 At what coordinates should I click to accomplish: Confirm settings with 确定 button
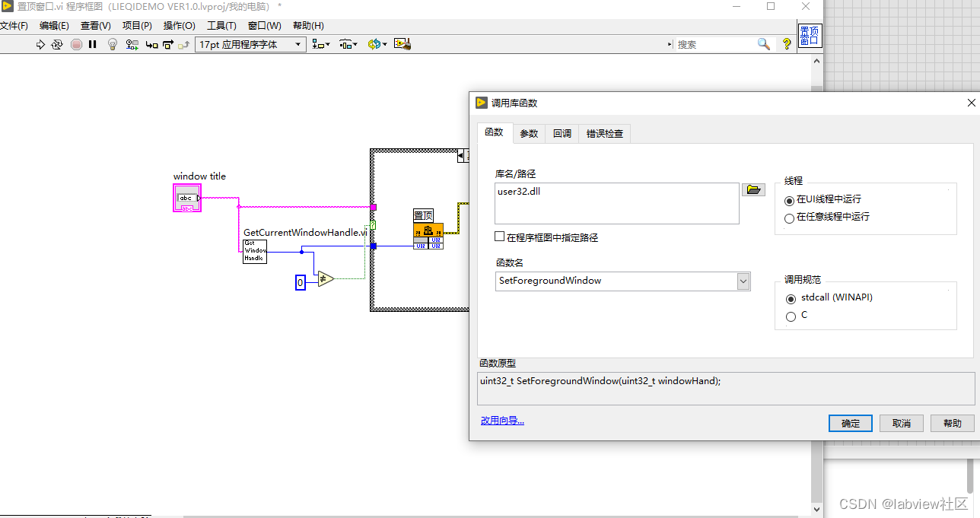(x=850, y=424)
